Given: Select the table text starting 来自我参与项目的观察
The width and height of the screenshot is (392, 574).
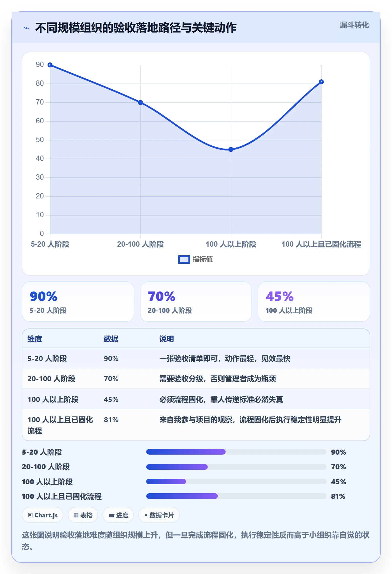Looking at the screenshot, I should [x=250, y=420].
